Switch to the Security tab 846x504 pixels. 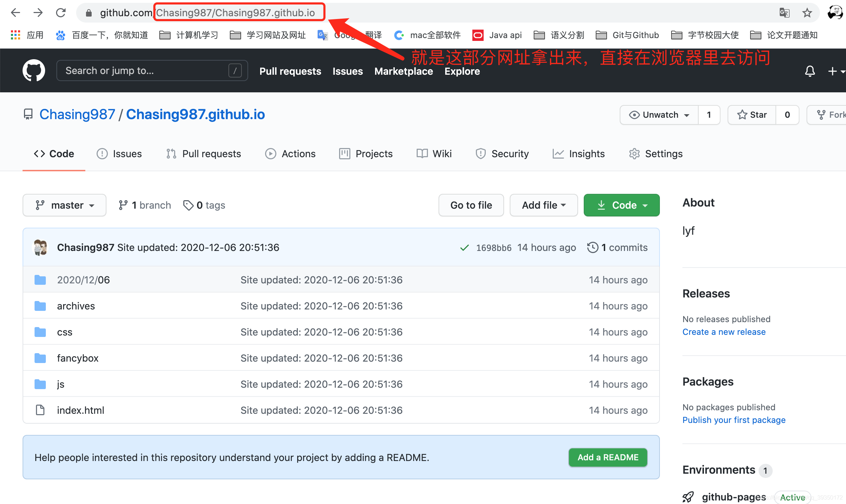click(x=502, y=154)
